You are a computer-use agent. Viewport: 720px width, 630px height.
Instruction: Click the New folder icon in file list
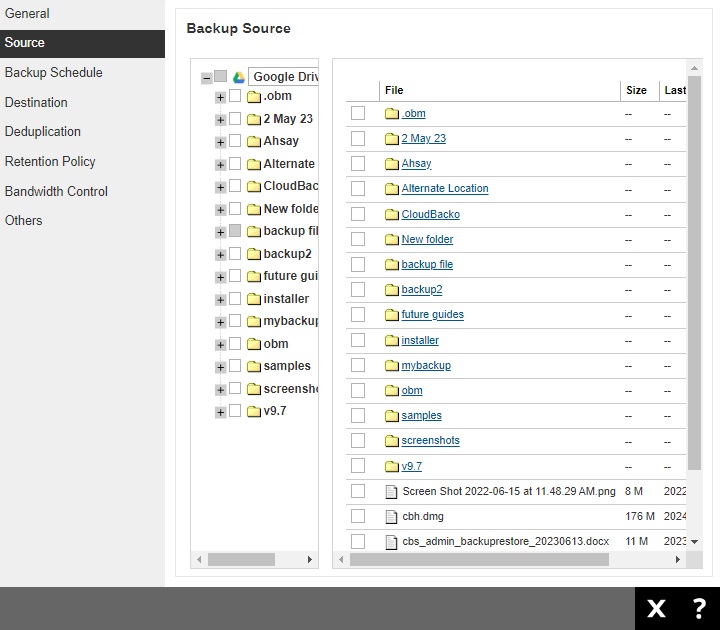(392, 239)
